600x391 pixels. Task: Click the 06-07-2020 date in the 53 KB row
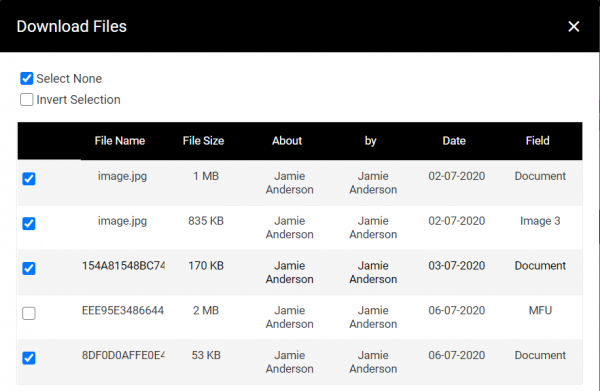click(x=457, y=355)
